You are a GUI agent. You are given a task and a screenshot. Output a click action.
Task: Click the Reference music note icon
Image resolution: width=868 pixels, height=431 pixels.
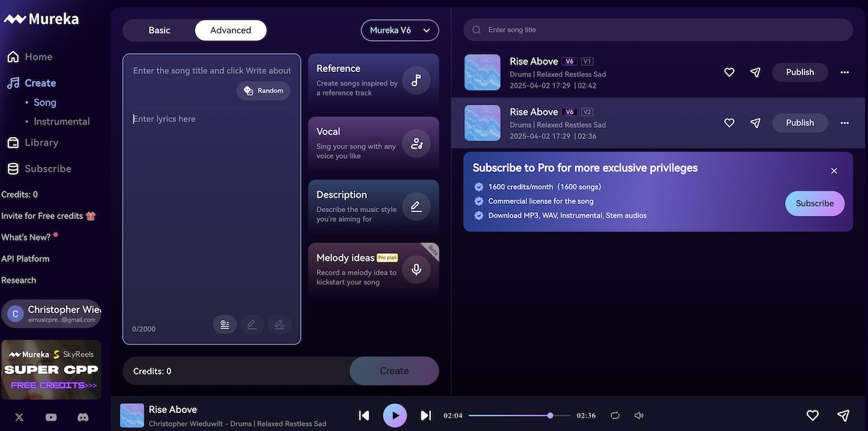tap(416, 81)
